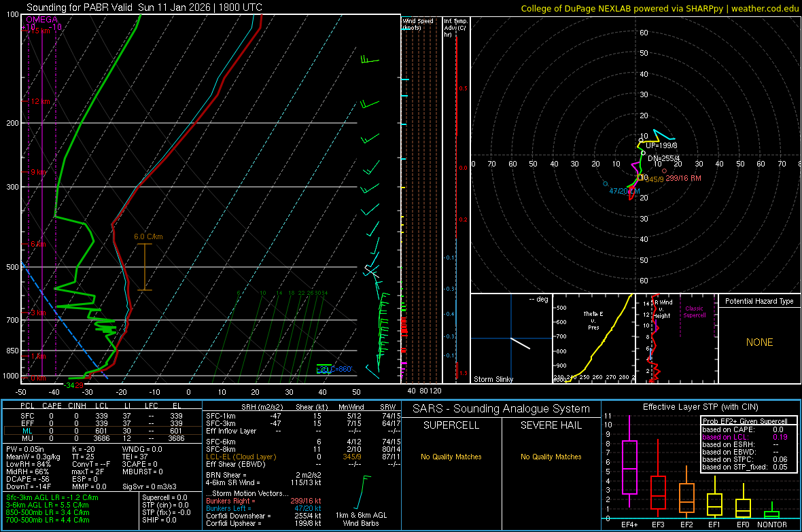Click 'No Quality Matches' under SUPERCELL
802x532 pixels.
tap(451, 457)
